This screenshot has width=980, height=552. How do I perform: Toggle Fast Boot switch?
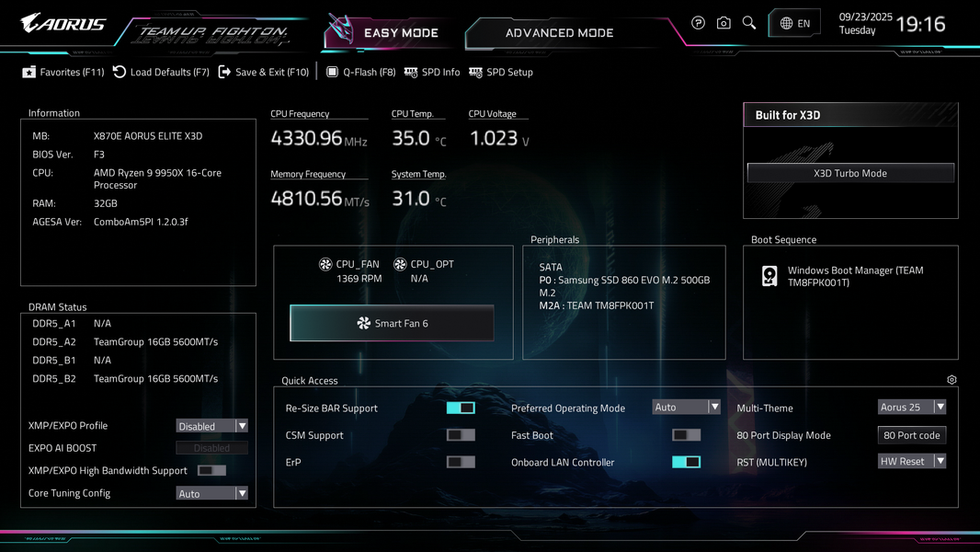pyautogui.click(x=686, y=434)
